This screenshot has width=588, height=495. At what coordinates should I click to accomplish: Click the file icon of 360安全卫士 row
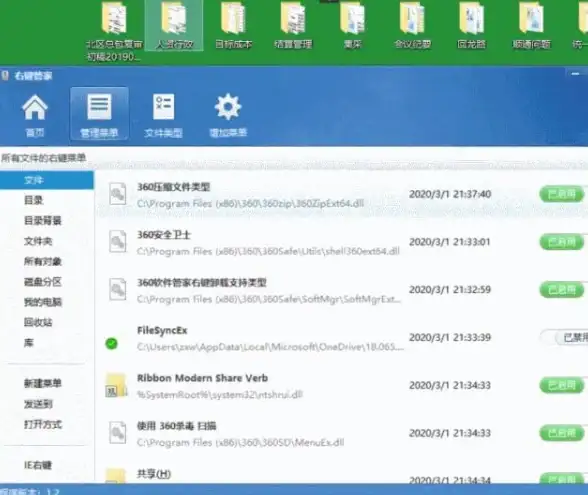pos(117,242)
